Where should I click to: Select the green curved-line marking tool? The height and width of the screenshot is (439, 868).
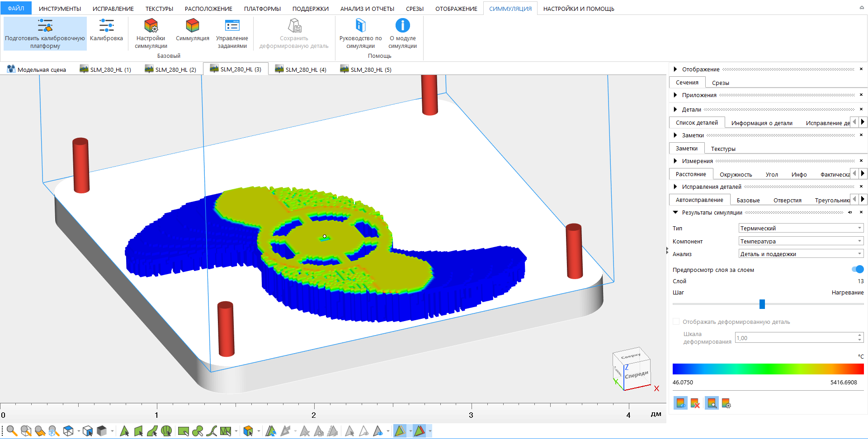211,431
